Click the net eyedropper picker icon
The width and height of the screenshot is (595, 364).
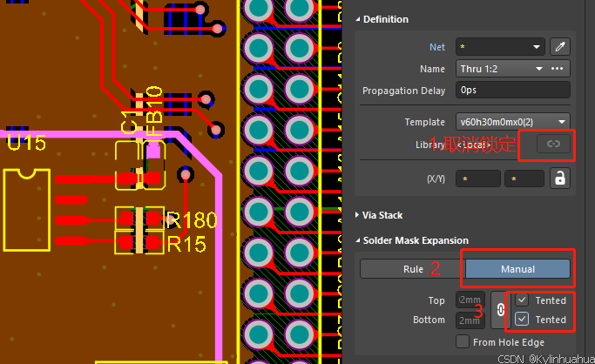point(560,47)
